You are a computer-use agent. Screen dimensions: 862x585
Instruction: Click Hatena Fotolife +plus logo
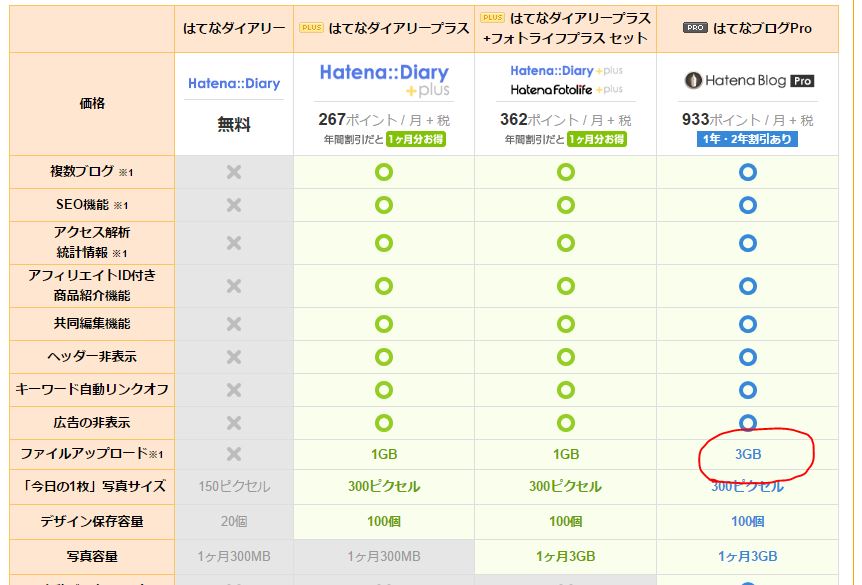click(566, 89)
